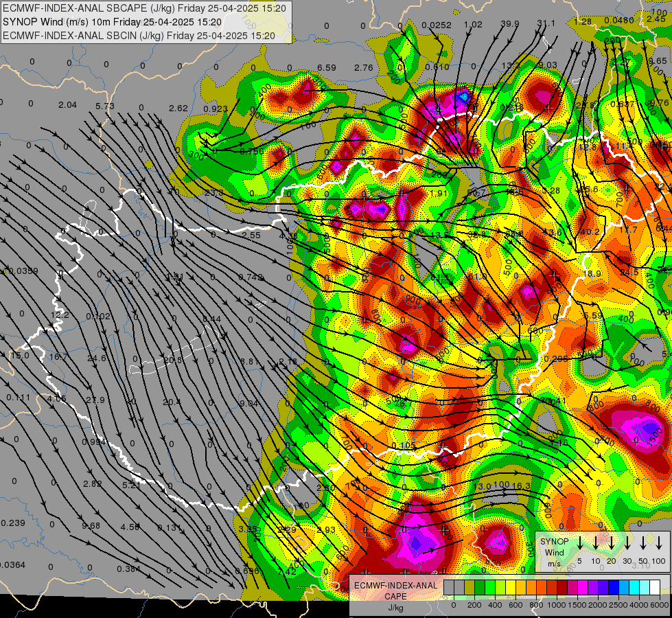The height and width of the screenshot is (618, 672).
Task: Click the 12.2 value on the map
Action: pos(60,314)
